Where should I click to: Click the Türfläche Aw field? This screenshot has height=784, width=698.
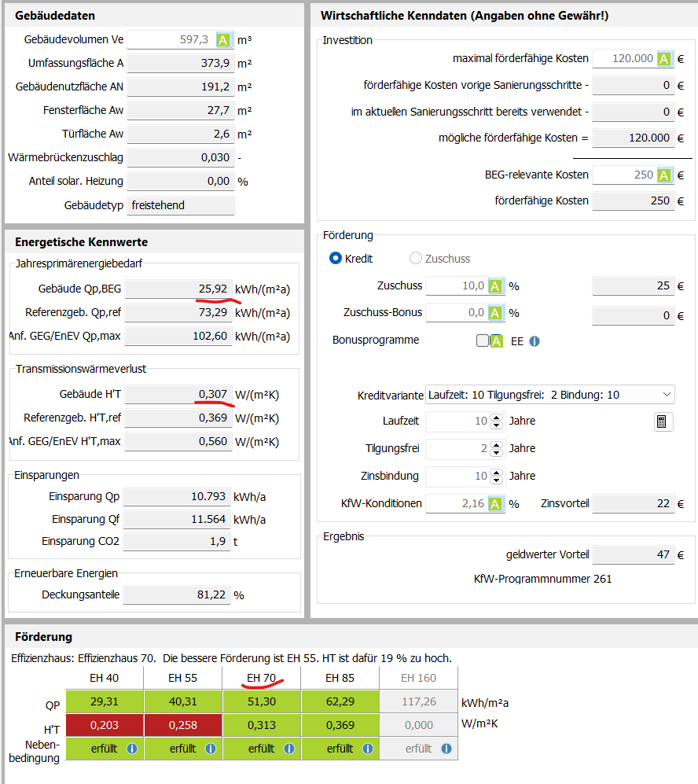click(181, 134)
